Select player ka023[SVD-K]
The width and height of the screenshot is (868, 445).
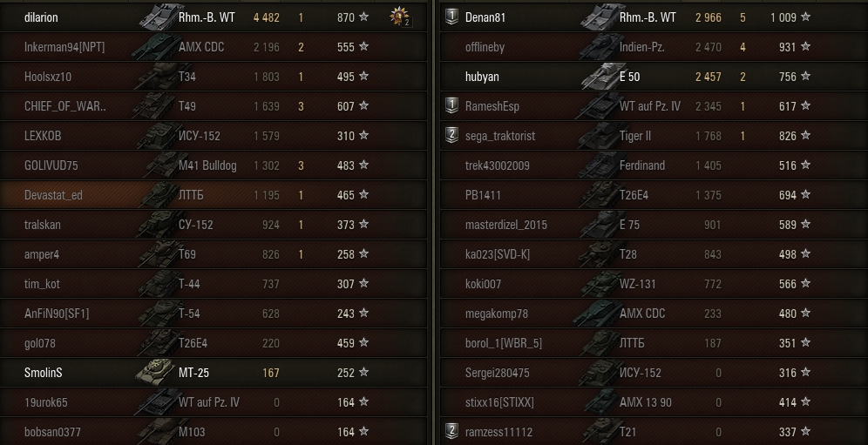497,254
